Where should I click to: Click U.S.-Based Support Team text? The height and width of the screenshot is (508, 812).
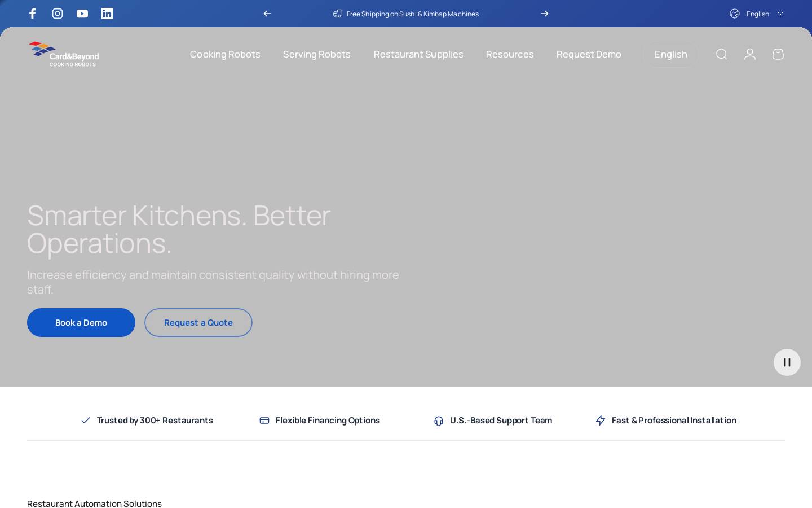pos(501,421)
